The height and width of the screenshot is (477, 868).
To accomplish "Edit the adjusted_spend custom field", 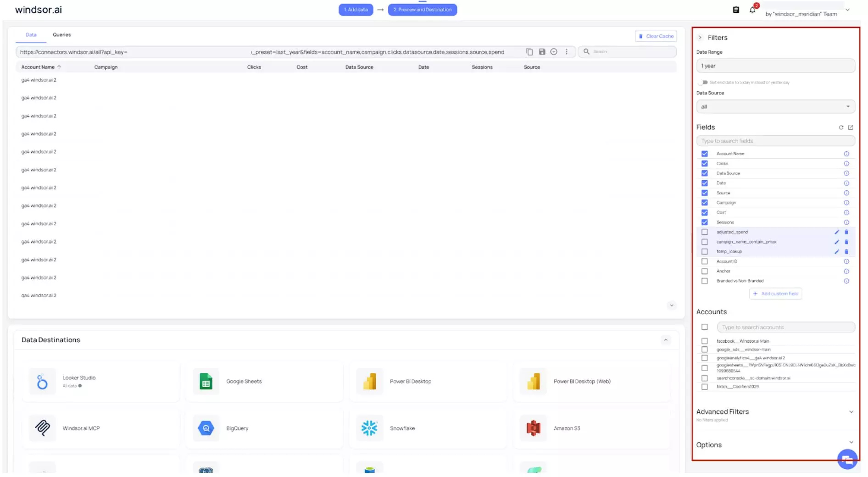I will pos(837,232).
